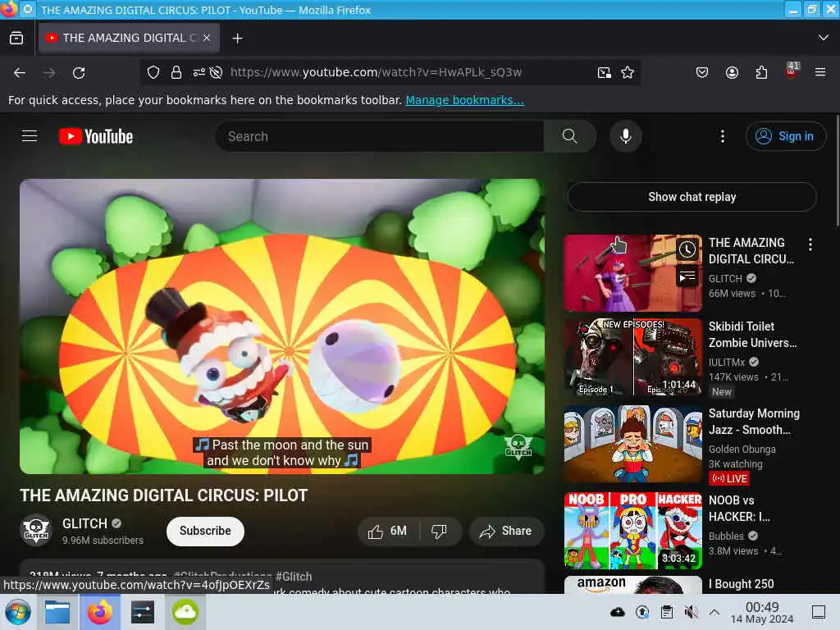Close THE AMAZING DIGITAL tab
This screenshot has height=630, width=840.
click(x=206, y=38)
